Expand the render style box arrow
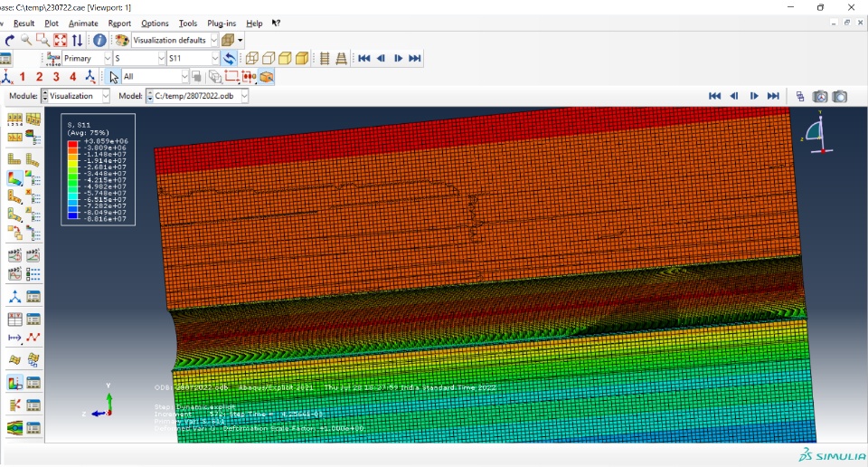Screen dimensions: 868x467 click(241, 40)
